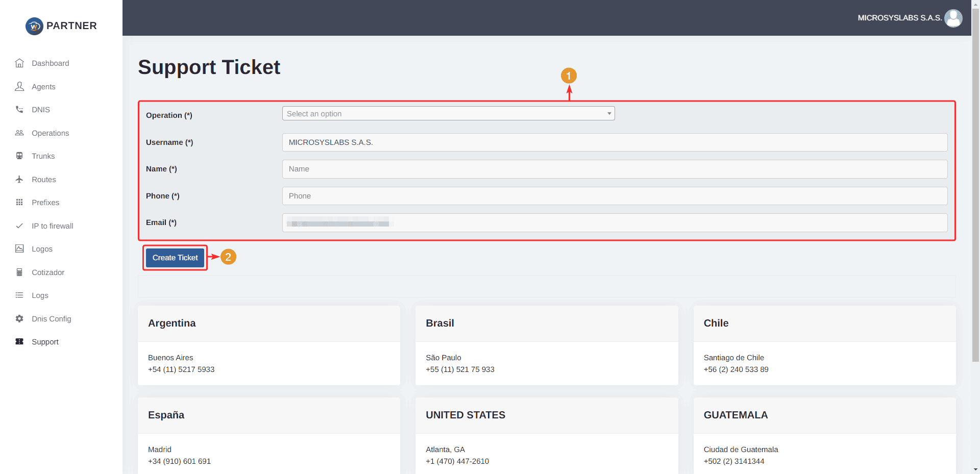Viewport: 980px width, 474px height.
Task: Select Argentina card heading
Action: point(172,323)
